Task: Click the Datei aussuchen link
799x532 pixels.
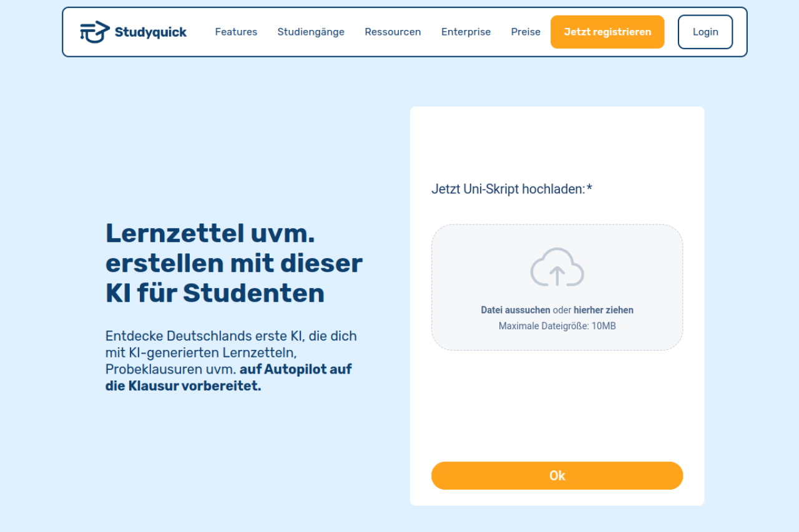Action: (x=516, y=310)
